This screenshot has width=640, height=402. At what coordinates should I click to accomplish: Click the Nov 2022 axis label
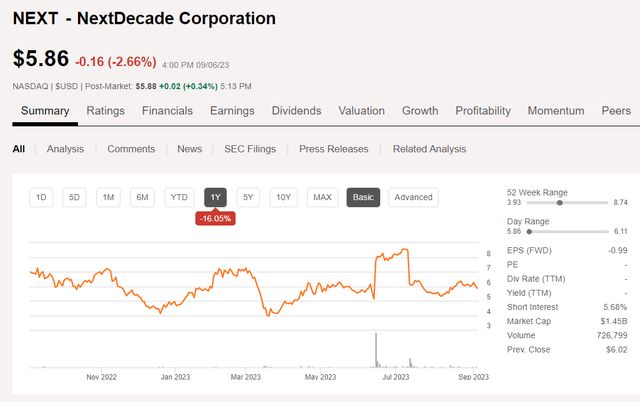[101, 377]
